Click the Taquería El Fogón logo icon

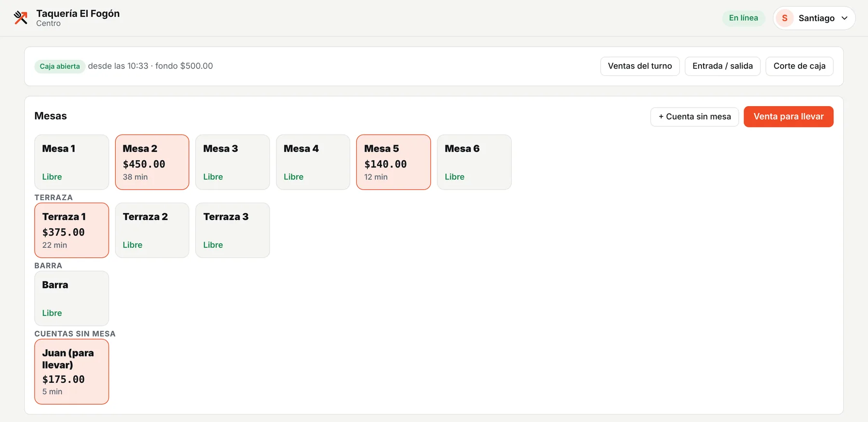[21, 18]
